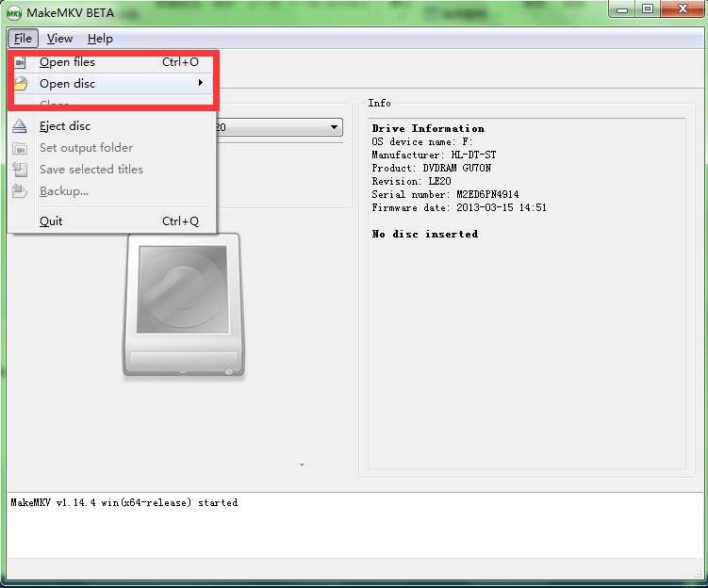Click the 'No disc inserted' text
Viewport: 708px width, 588px height.
click(x=425, y=234)
